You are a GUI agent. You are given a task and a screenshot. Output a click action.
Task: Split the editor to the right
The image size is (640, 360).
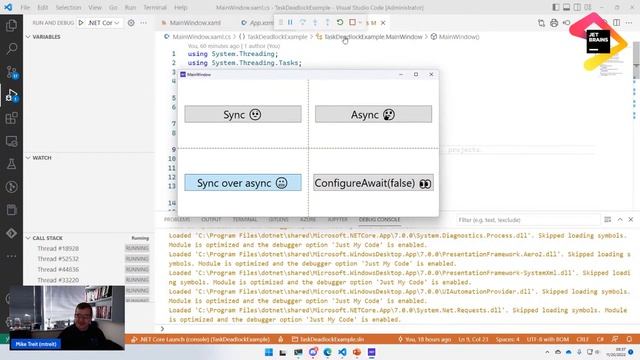click(x=617, y=23)
